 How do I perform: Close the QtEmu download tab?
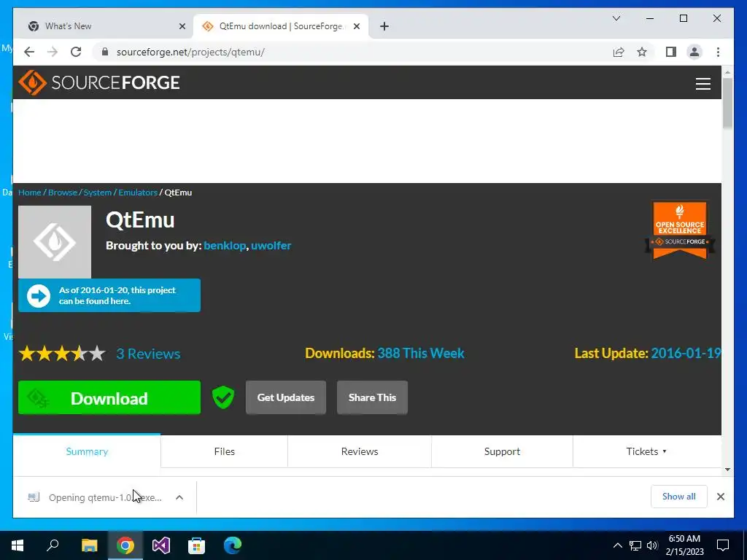(356, 26)
